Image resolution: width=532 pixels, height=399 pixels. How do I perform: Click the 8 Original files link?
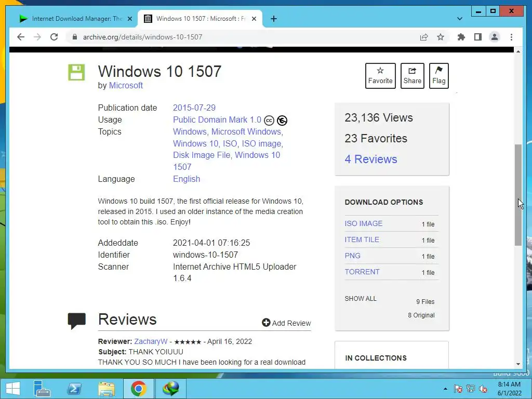(421, 315)
